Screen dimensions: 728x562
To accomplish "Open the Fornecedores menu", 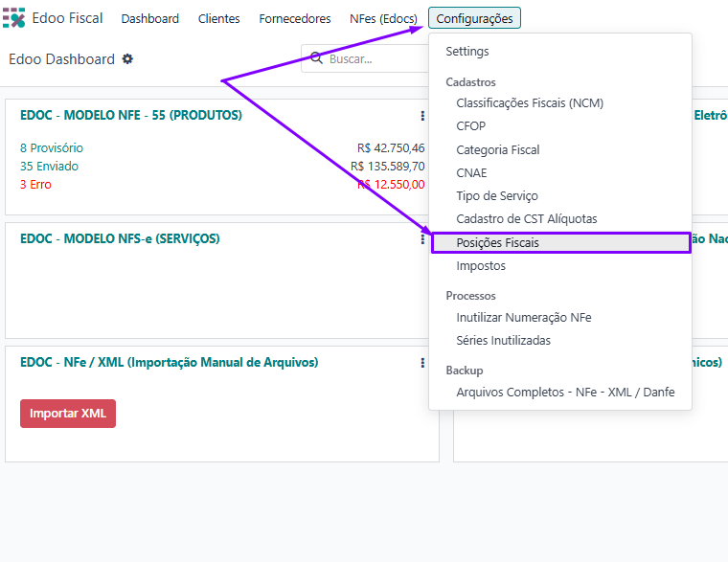I will point(295,18).
